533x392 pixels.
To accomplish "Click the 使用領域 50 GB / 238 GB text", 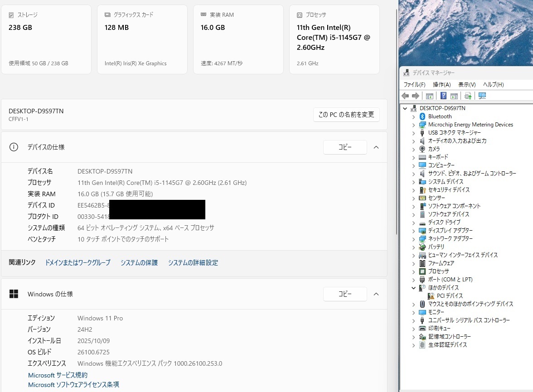I will click(x=39, y=63).
